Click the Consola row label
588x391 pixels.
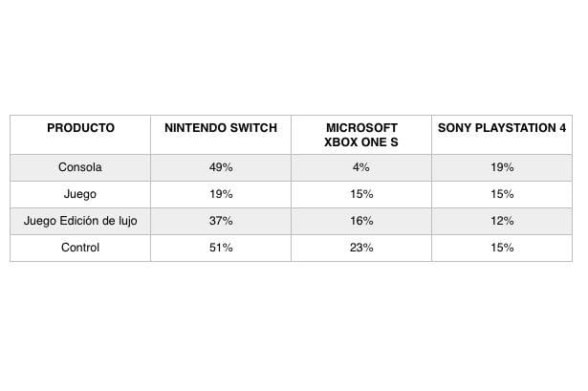[x=80, y=167]
